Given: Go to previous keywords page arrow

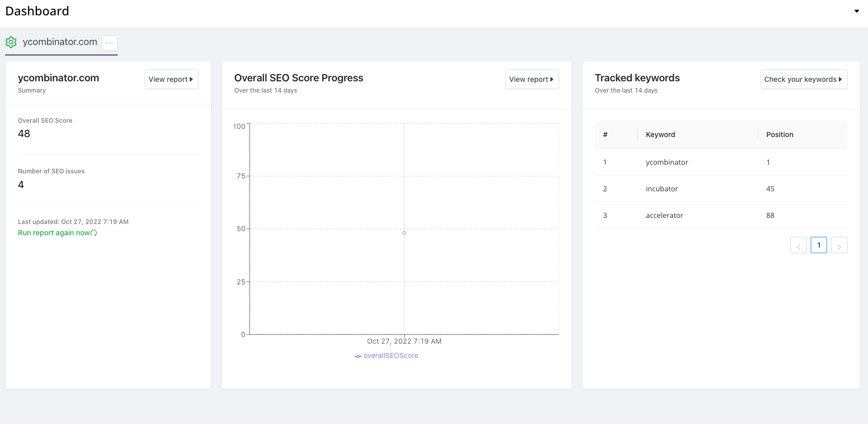Looking at the screenshot, I should [x=798, y=245].
